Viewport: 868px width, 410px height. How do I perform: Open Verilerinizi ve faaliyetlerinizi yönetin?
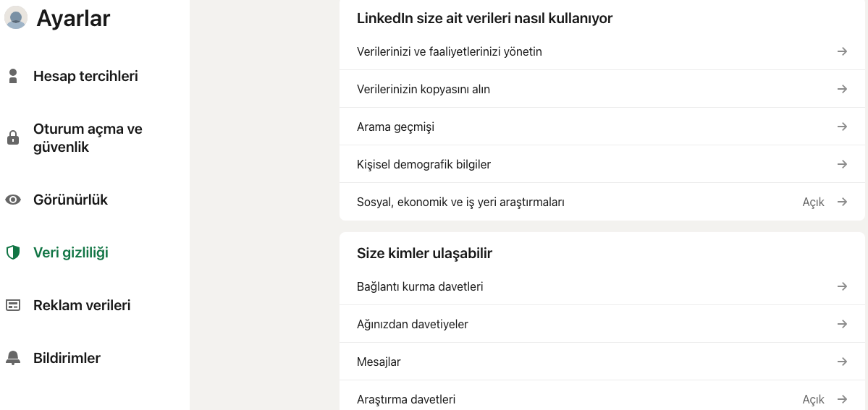[449, 51]
